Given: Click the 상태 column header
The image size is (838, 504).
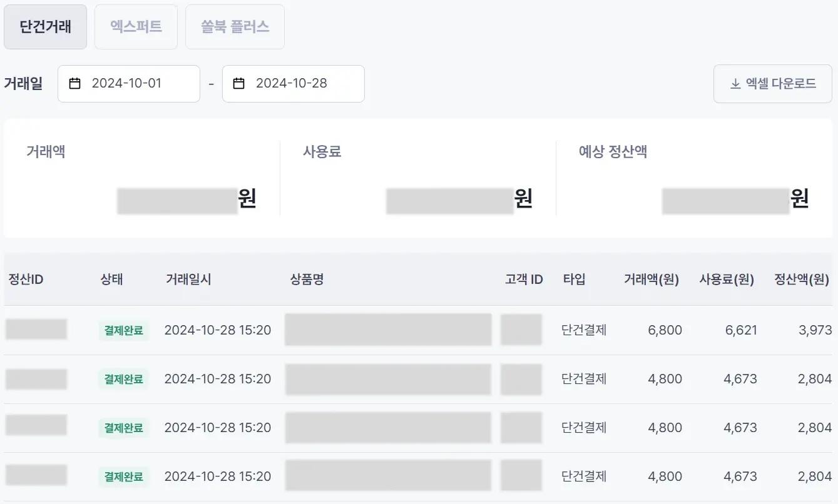Looking at the screenshot, I should 111,280.
